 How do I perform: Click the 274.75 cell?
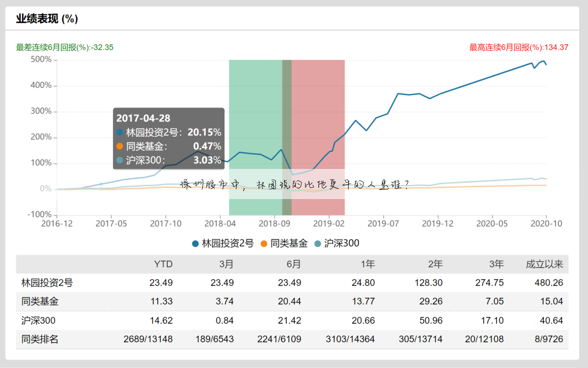point(489,283)
